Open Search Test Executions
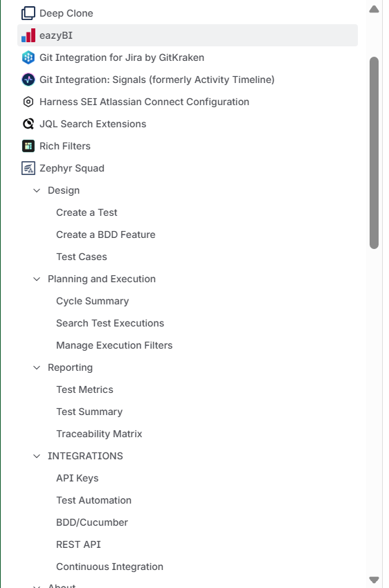389x588 pixels. pos(110,323)
